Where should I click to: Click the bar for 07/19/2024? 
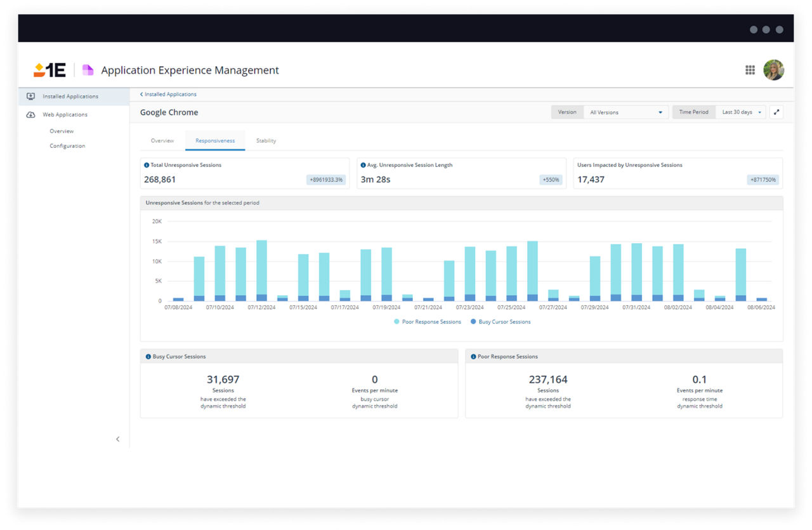(x=386, y=274)
